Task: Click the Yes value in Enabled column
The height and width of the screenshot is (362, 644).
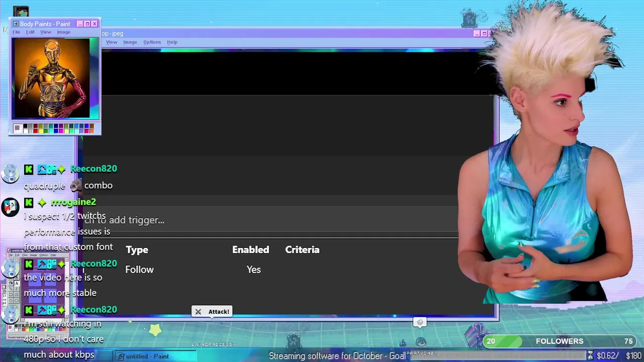Action: pyautogui.click(x=254, y=269)
